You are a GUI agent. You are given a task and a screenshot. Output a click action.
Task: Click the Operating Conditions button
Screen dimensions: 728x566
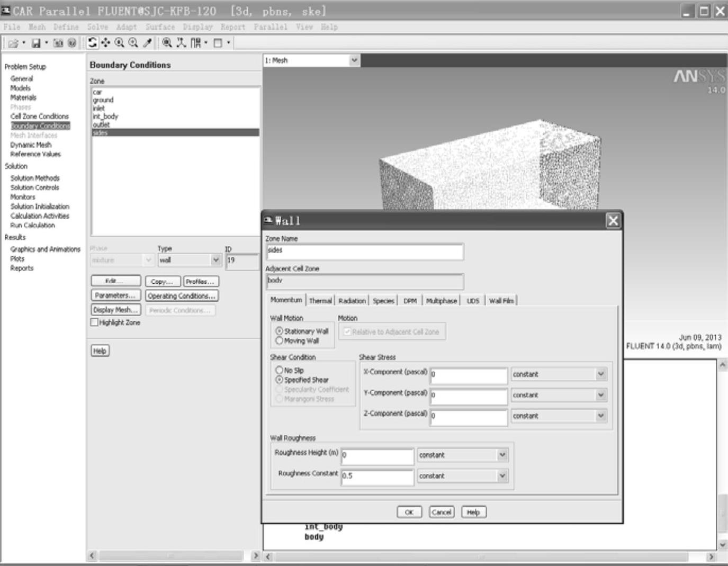(x=182, y=296)
